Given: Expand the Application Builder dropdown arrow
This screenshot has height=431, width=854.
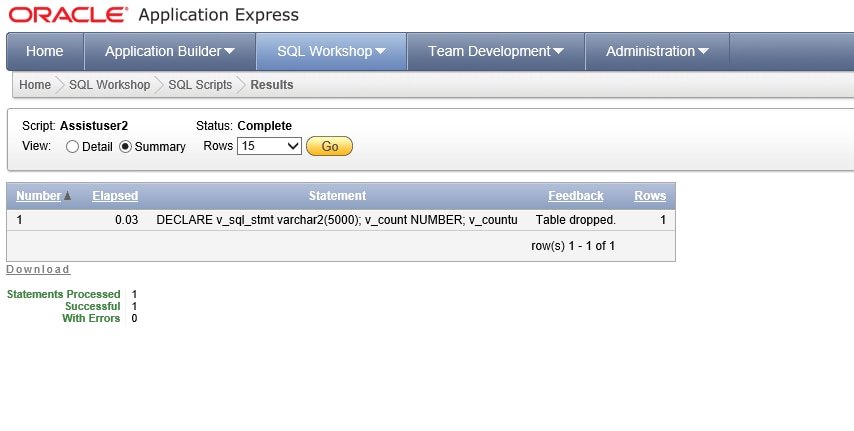Looking at the screenshot, I should point(229,51).
